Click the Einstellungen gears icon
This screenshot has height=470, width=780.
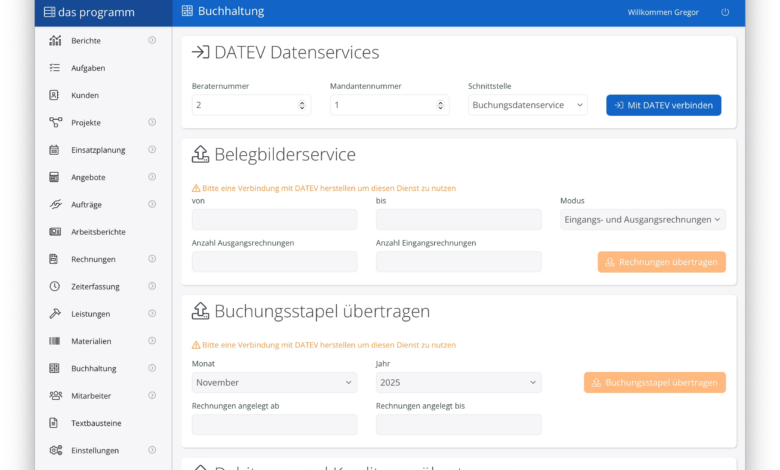point(55,450)
